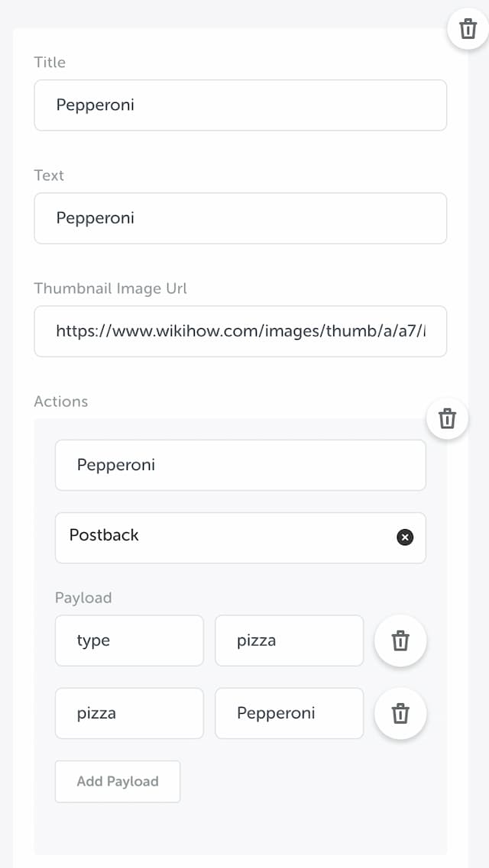This screenshot has height=868, width=489.
Task: Focus the Title input field
Action: coord(241,105)
